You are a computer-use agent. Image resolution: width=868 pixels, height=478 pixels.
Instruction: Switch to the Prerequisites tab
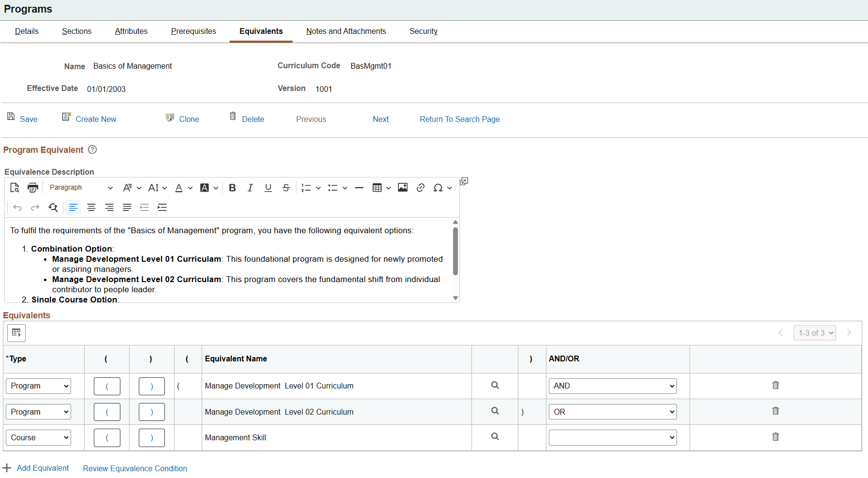(193, 31)
